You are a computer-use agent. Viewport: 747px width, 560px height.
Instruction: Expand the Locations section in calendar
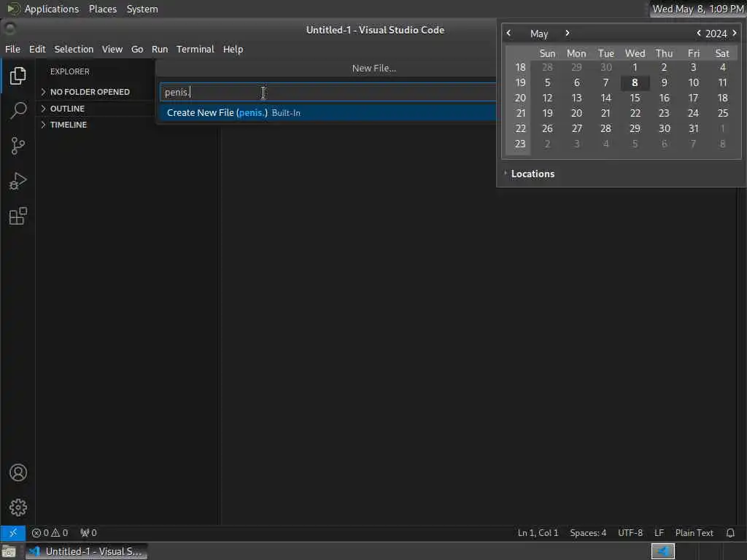click(529, 174)
